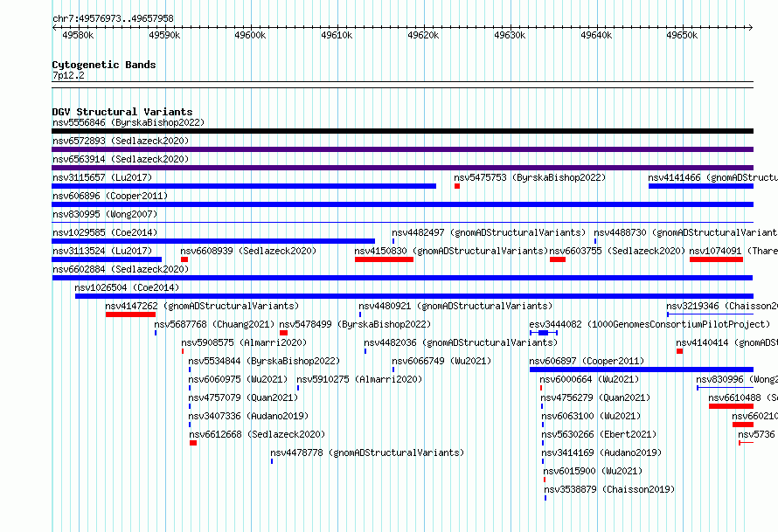Open variant nsv3115657 (Lu2017)
Viewport: 778px width, 532px height.
pyautogui.click(x=102, y=177)
